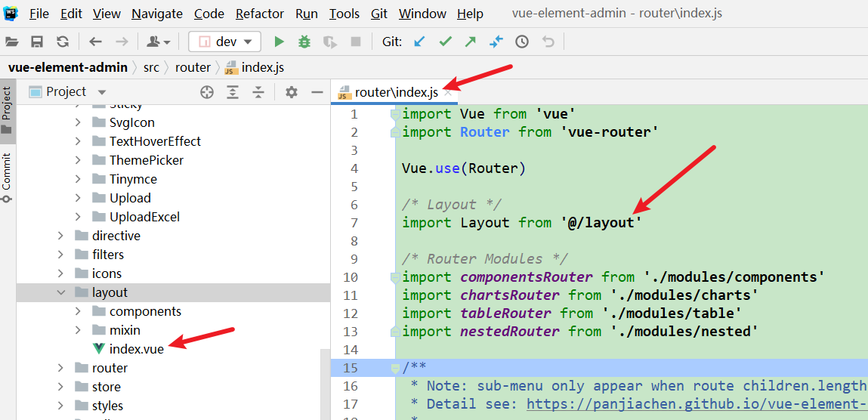Click the index.js breadcrumb

[x=255, y=67]
